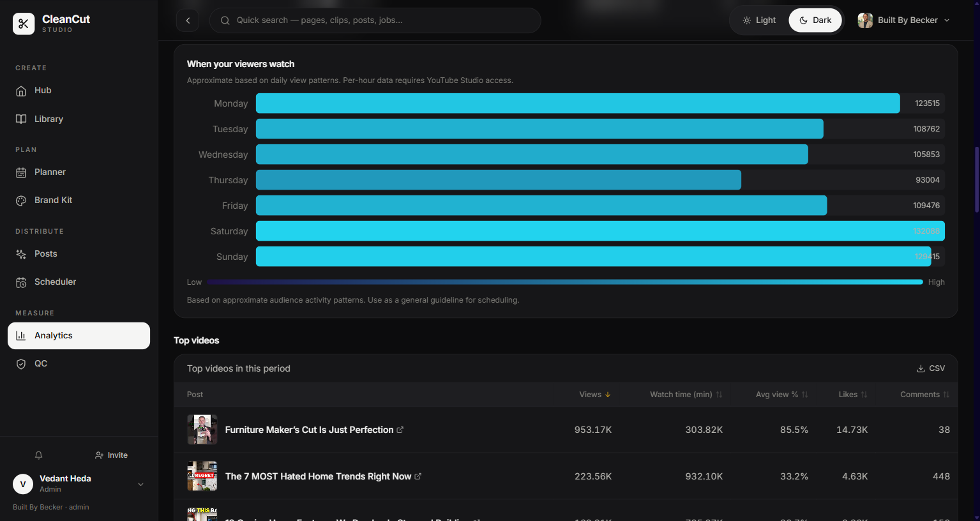Sort by the Watch time (min) column header
This screenshot has height=521, width=980.
click(686, 395)
